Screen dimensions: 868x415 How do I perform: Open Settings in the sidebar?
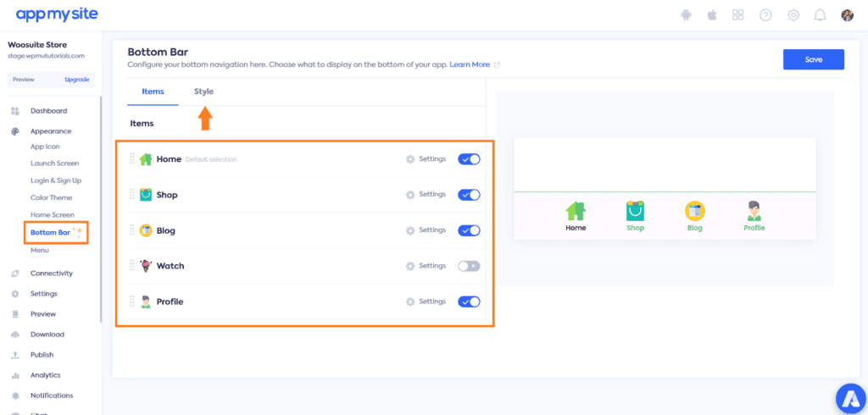44,293
